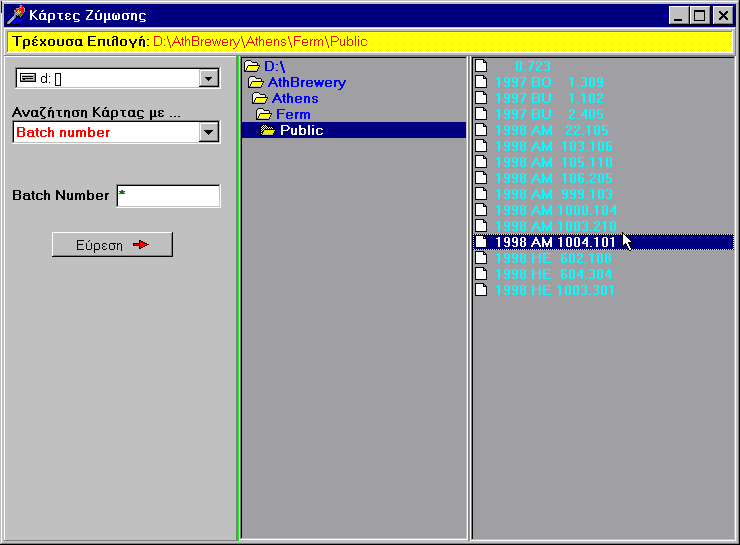740x545 pixels.
Task: Click the D:\ root folder icon
Action: coord(252,67)
